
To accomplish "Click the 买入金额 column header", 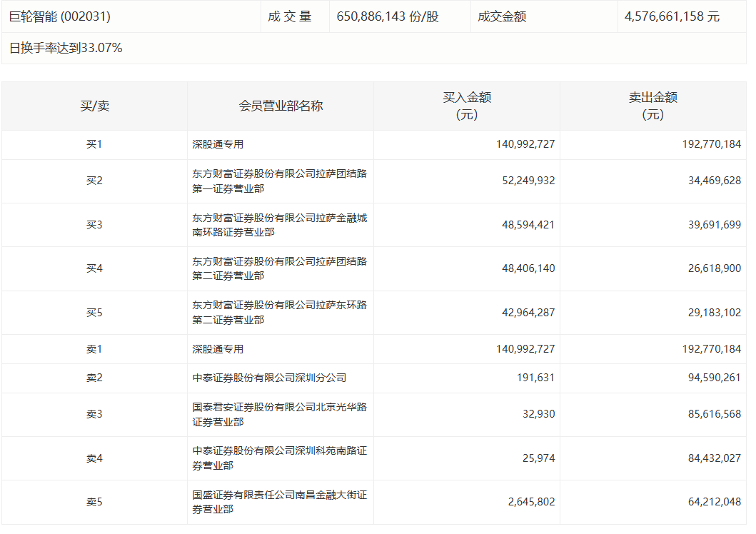I will tap(466, 106).
